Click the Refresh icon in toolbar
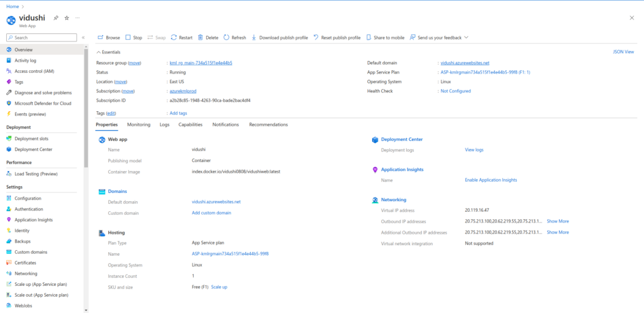644x313 pixels. point(226,38)
